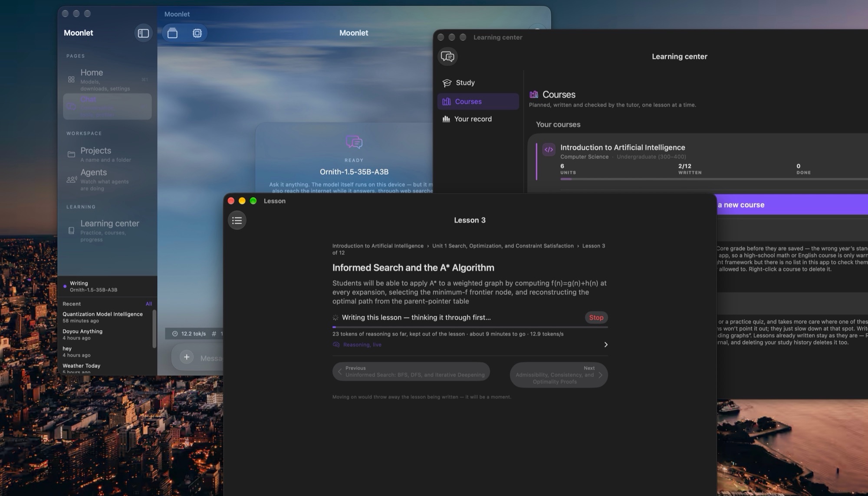Image resolution: width=868 pixels, height=496 pixels.
Task: Select Study in Learning center sidebar
Action: point(478,83)
